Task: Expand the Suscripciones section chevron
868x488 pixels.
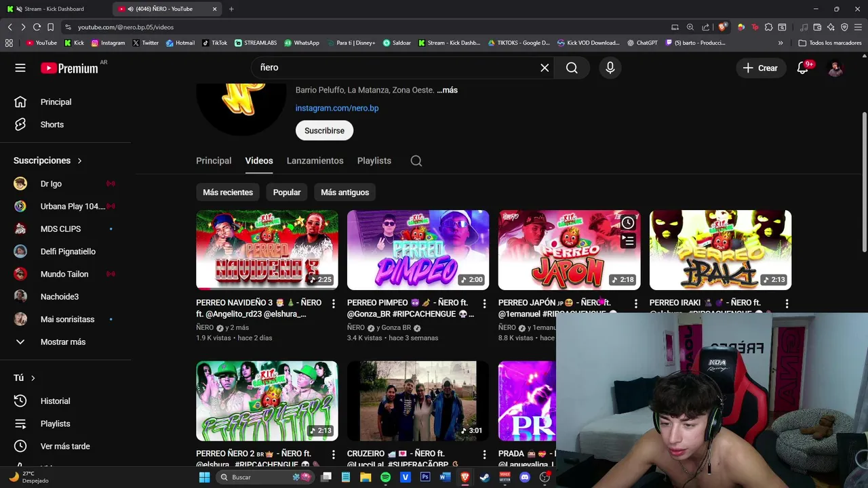Action: [79, 161]
